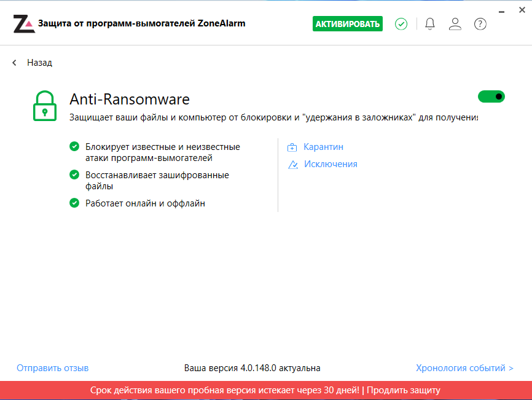Viewport: 532px width, 400px height.
Task: Click the exclusions chart icon
Action: coord(293,165)
